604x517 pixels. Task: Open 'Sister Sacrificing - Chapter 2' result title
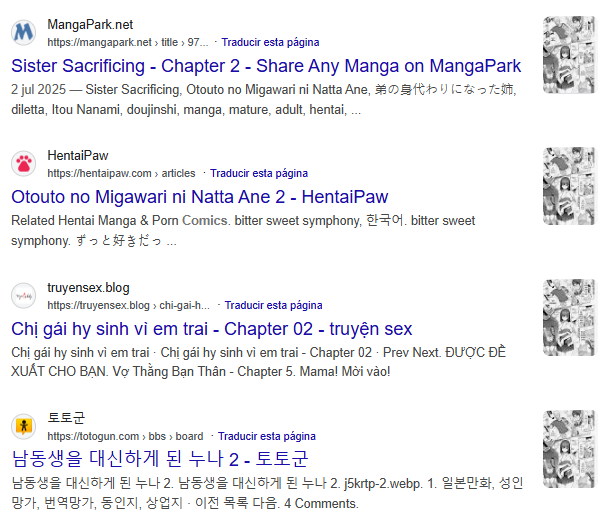(266, 66)
